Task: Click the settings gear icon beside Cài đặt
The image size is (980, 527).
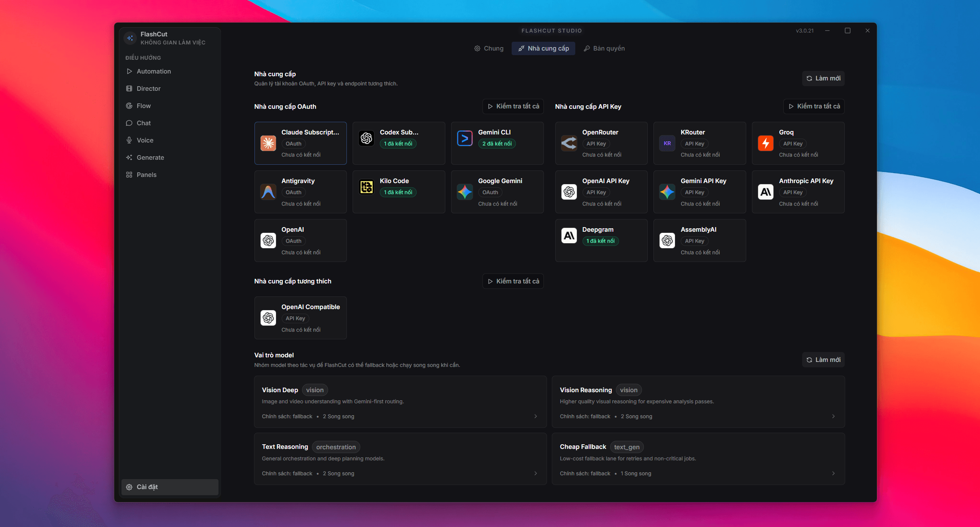Action: point(129,487)
